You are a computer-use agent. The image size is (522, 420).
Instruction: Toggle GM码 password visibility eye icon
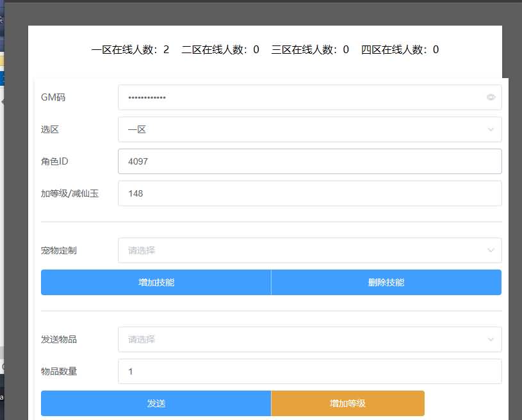coord(491,97)
